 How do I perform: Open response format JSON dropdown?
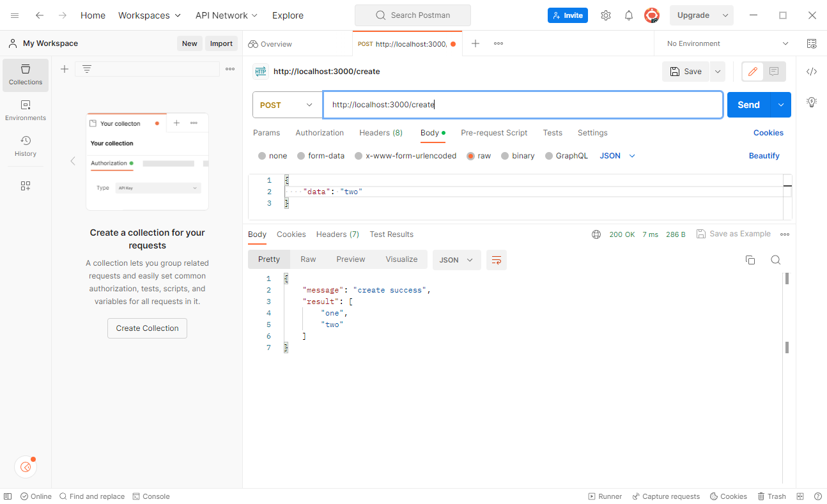click(x=456, y=260)
